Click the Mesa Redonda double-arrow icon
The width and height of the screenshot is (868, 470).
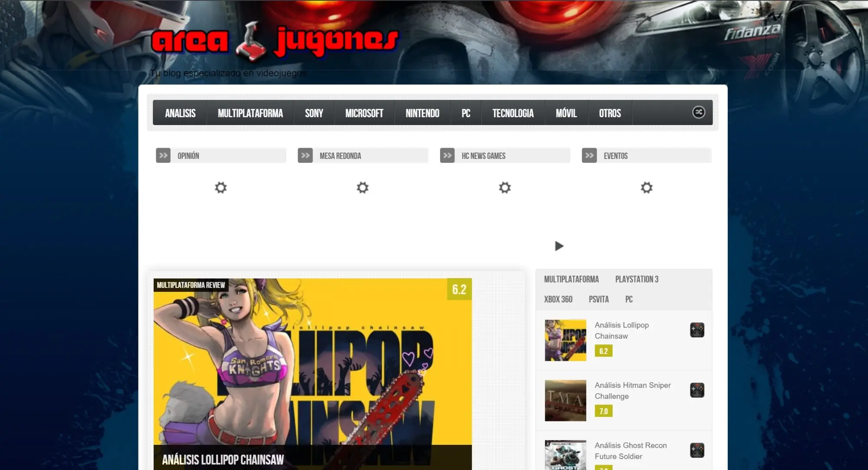coord(305,156)
